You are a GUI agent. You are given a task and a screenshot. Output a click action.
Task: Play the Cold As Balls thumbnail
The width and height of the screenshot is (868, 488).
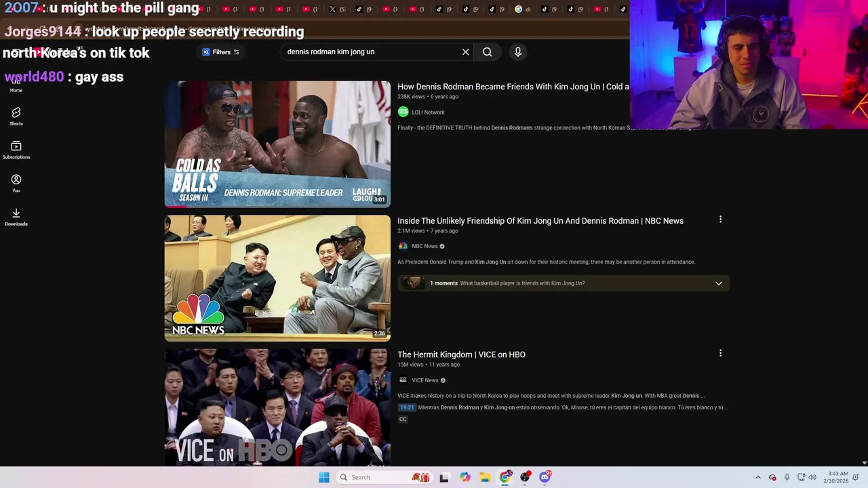[x=277, y=144]
